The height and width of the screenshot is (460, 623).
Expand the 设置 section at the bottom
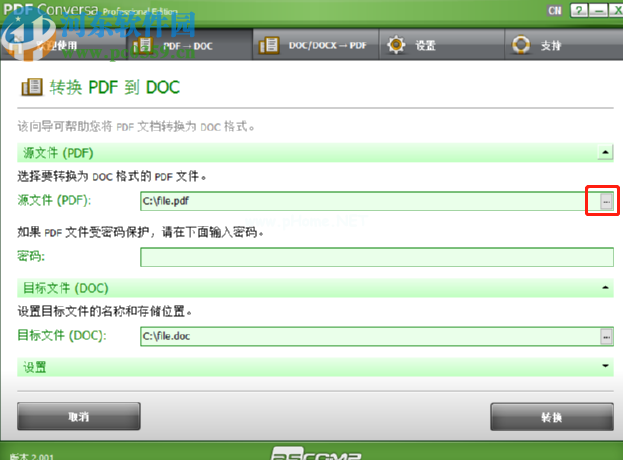coord(605,366)
